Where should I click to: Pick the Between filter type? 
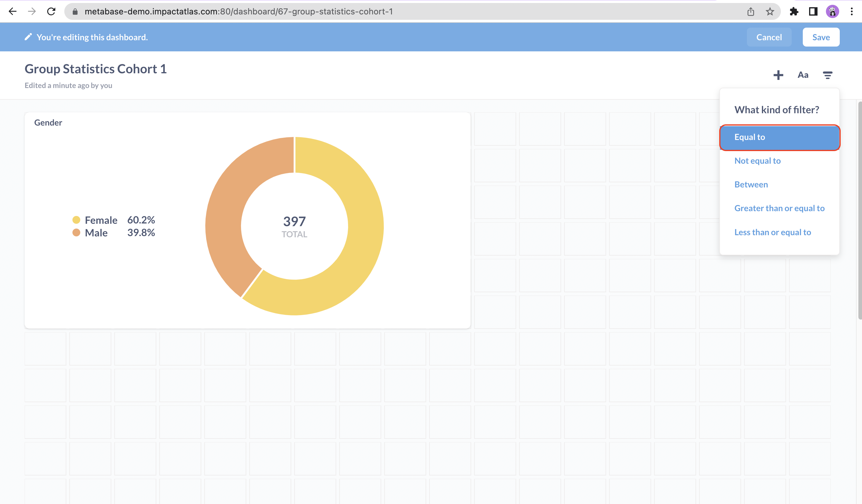tap(751, 185)
